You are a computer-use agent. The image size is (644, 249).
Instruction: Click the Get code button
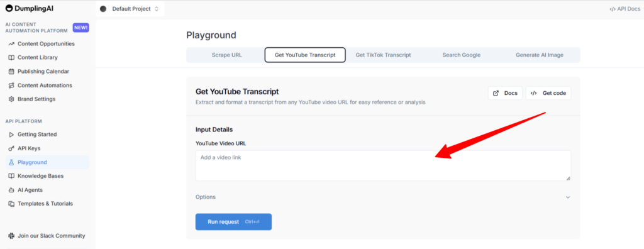click(548, 93)
